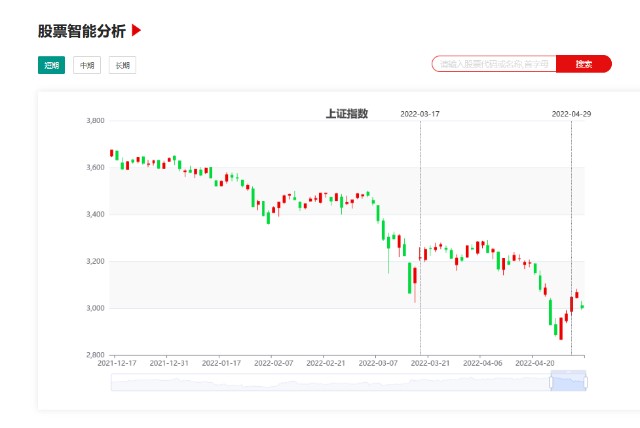Click the red arrow beside 股票智能分析

[x=136, y=31]
